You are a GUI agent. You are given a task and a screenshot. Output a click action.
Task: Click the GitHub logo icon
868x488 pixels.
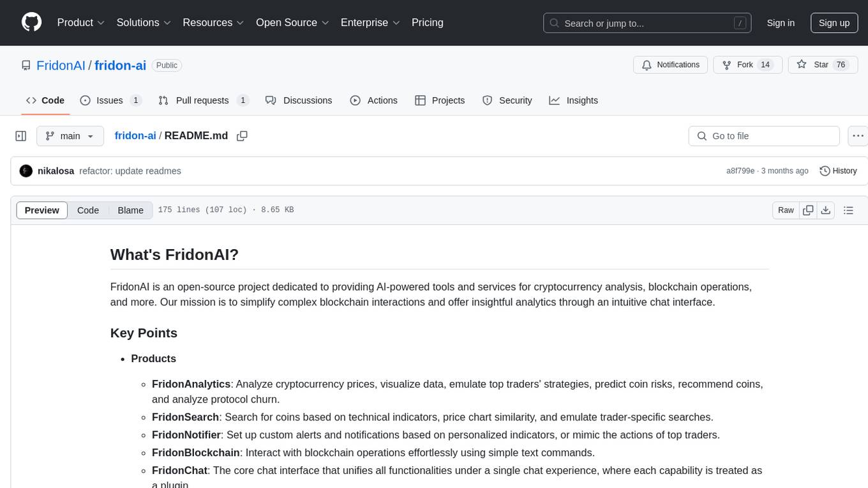[31, 22]
